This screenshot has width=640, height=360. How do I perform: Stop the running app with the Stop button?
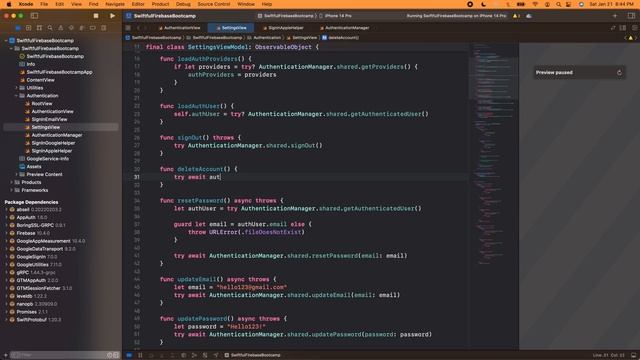click(x=96, y=16)
